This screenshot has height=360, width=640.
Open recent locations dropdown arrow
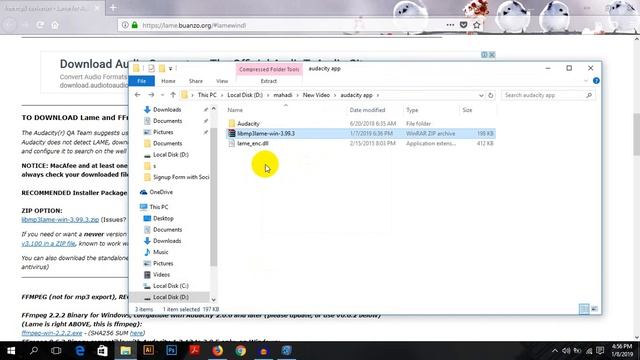tap(162, 95)
